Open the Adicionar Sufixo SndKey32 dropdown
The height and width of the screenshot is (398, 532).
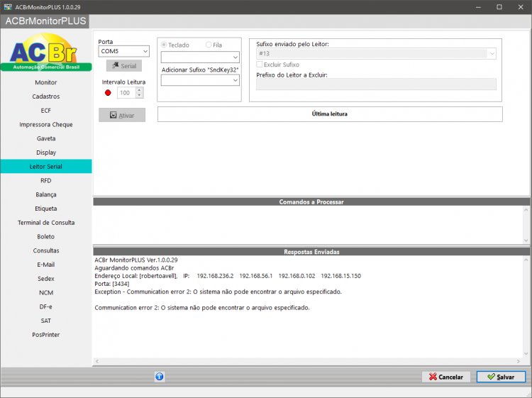pyautogui.click(x=235, y=80)
